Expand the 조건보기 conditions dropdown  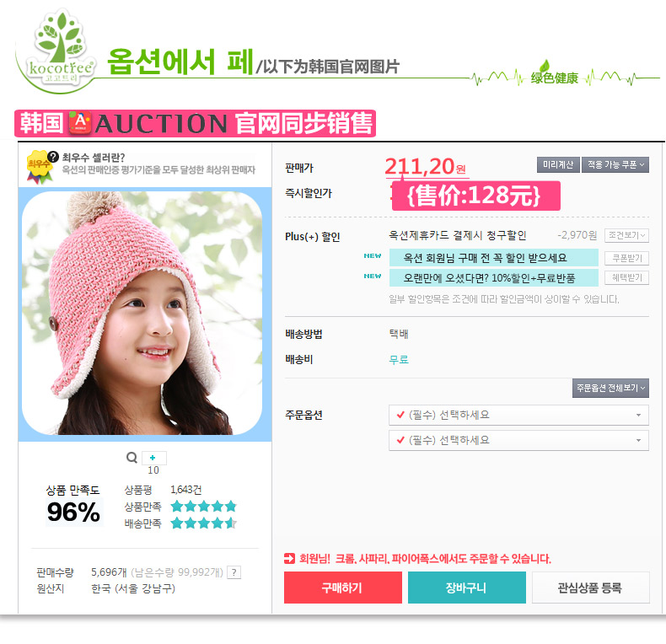pyautogui.click(x=626, y=235)
